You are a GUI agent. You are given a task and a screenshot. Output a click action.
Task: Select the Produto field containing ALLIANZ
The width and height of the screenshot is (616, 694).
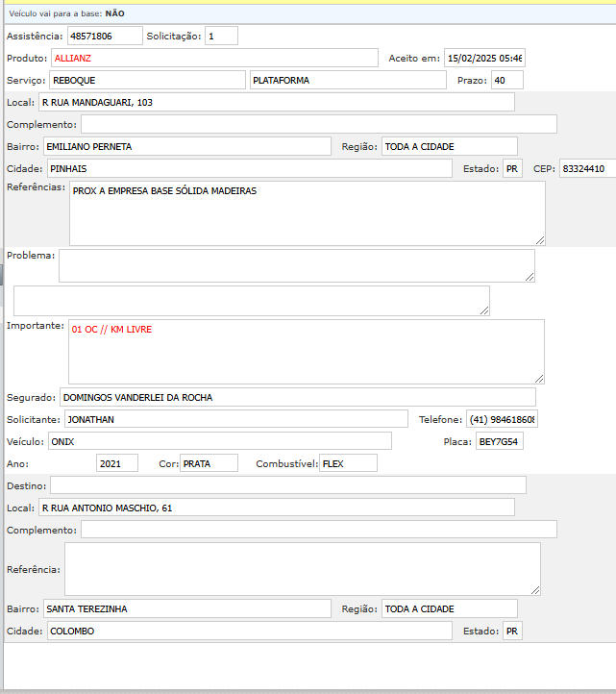(x=214, y=58)
